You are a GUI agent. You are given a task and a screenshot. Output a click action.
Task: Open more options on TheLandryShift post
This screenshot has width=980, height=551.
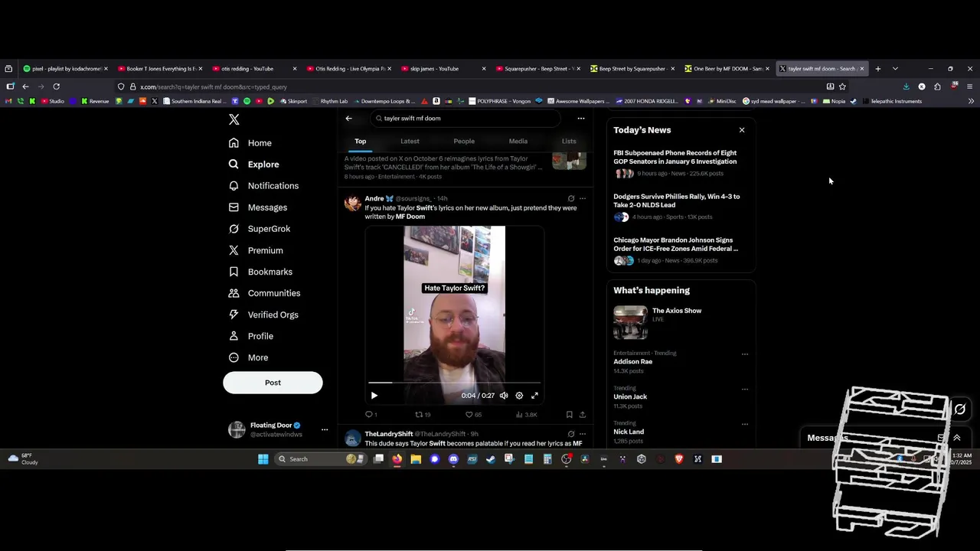583,435
